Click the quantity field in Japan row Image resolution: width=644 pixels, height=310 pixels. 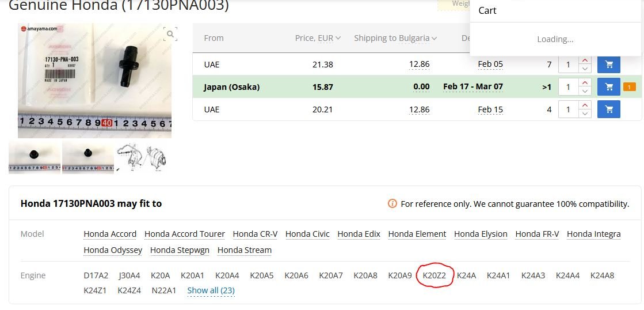[569, 87]
